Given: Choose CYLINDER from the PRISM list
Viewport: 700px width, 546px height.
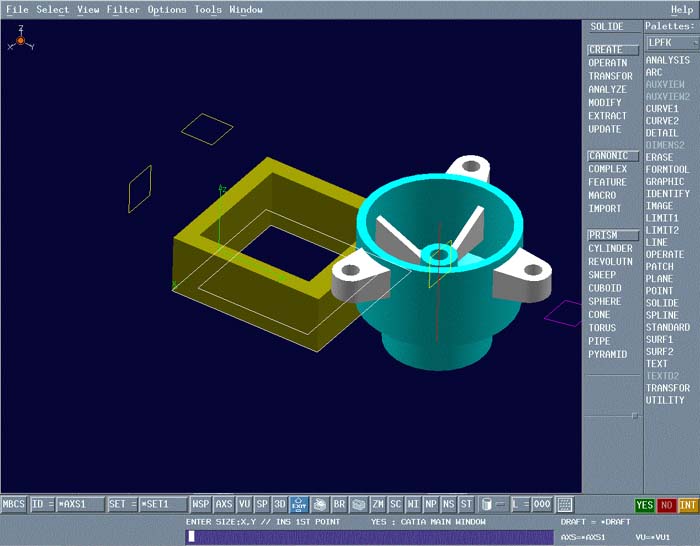Looking at the screenshot, I should (610, 249).
